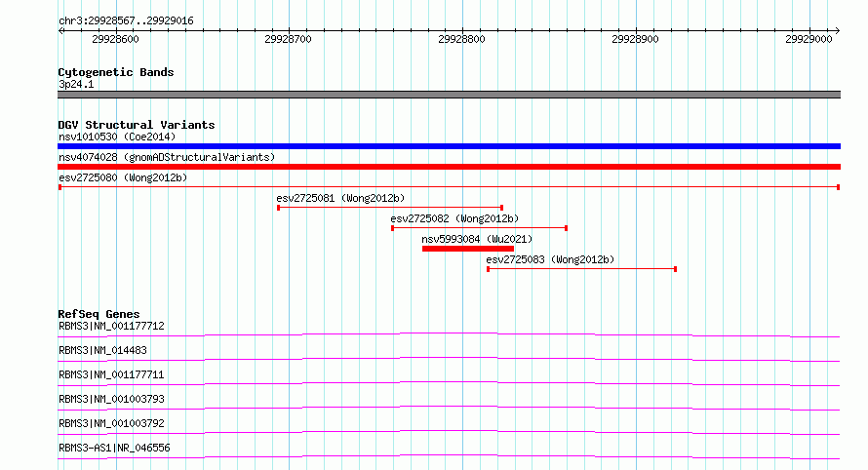
Task: Select the 3p24.1 band label
Action: tap(76, 84)
